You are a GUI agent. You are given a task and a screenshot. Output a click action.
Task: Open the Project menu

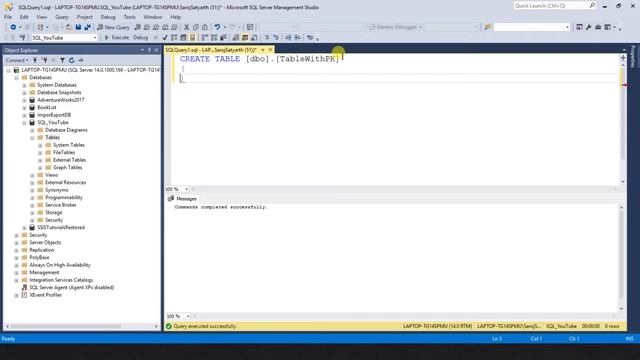coord(84,17)
